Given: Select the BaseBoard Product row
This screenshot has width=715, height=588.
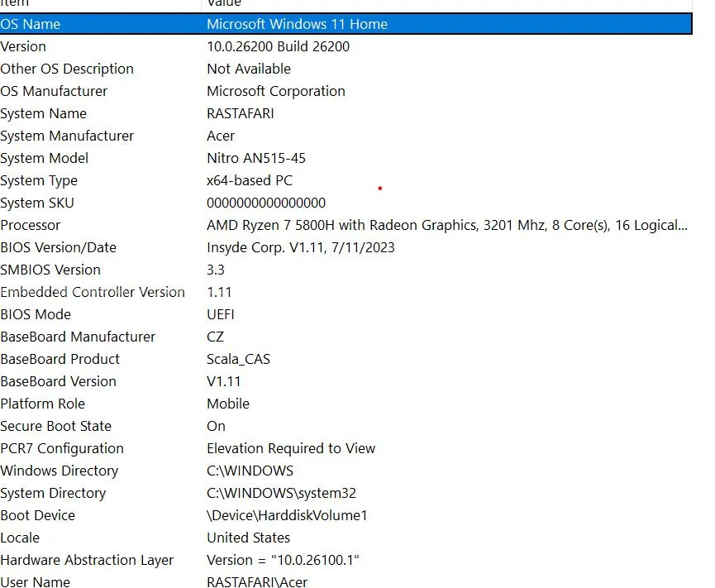Looking at the screenshot, I should coord(60,359).
